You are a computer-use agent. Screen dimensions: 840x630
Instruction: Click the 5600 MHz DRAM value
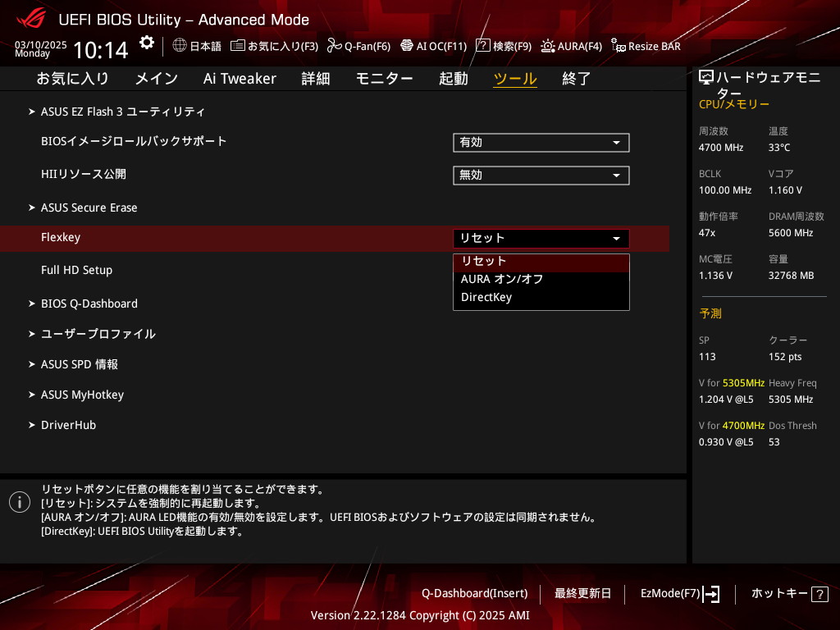(791, 233)
